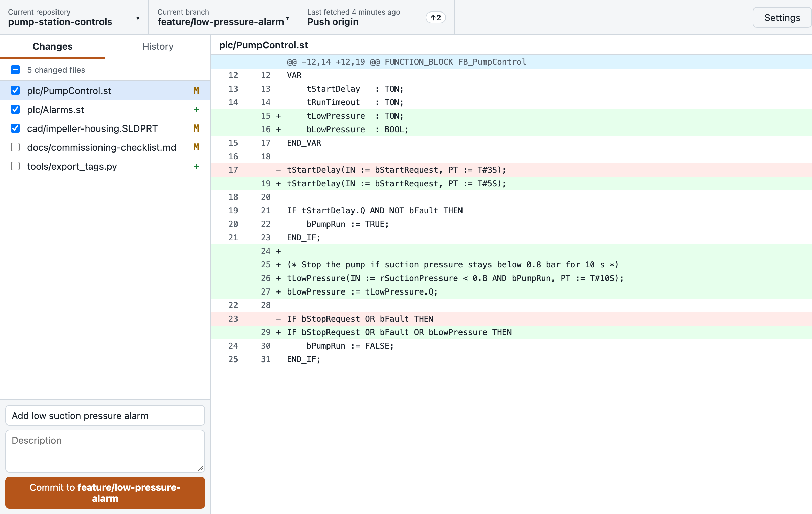This screenshot has height=514, width=812.
Task: Click the push count badge with up arrow
Action: 436,18
